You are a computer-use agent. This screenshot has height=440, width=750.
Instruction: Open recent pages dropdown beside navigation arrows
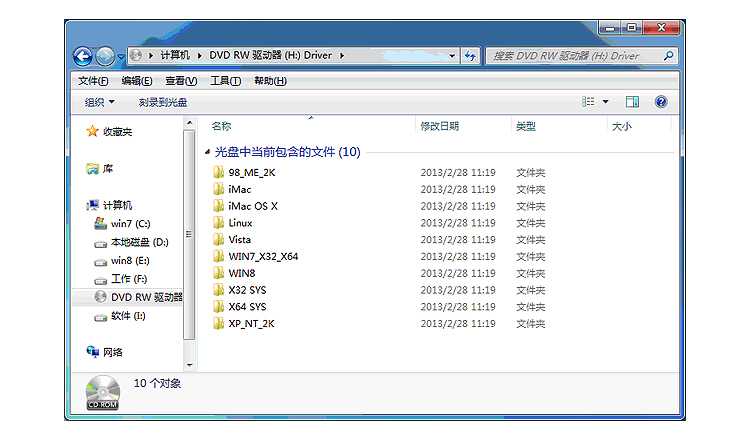pos(121,56)
